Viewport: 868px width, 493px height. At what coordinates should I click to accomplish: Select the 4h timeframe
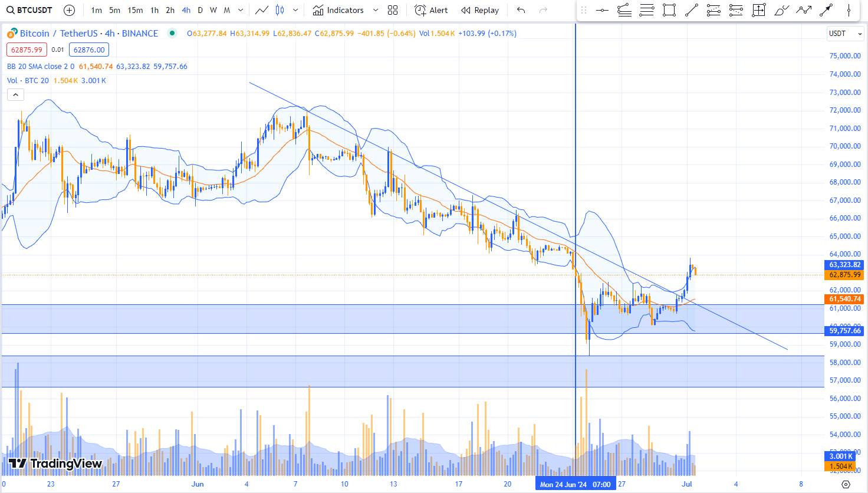[186, 10]
